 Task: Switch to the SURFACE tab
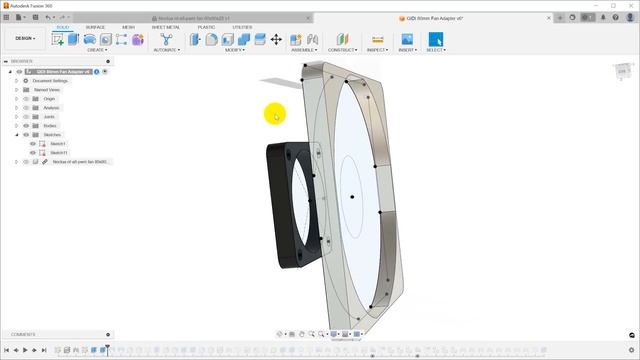tap(95, 27)
